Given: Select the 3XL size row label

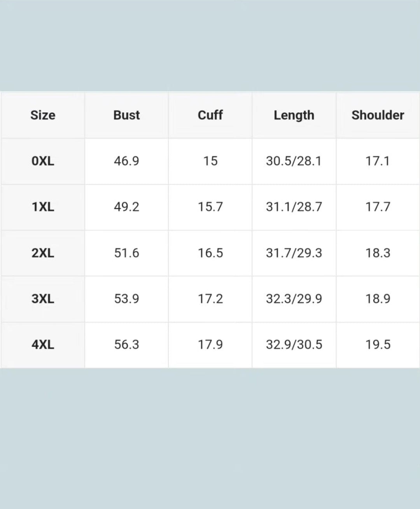Looking at the screenshot, I should (x=43, y=299).
